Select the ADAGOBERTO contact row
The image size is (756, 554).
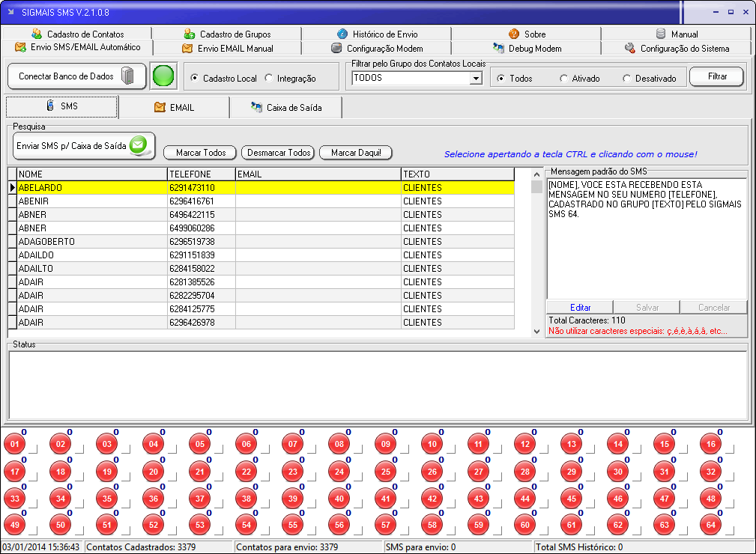(x=90, y=242)
